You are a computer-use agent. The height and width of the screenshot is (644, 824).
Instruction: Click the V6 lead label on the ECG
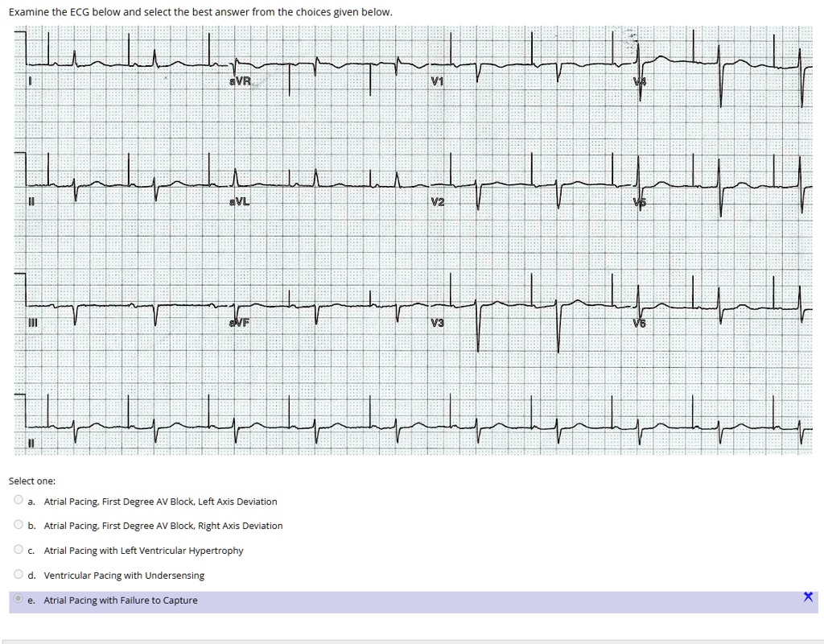640,323
